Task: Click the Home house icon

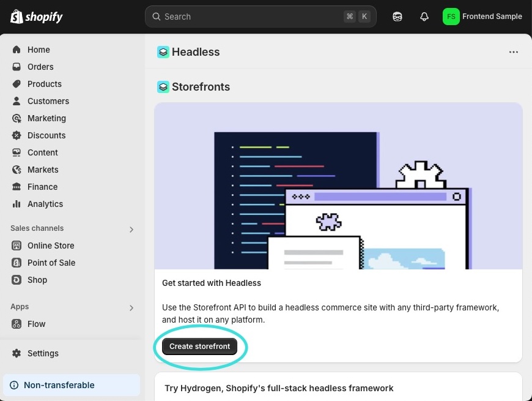Action: pos(17,50)
